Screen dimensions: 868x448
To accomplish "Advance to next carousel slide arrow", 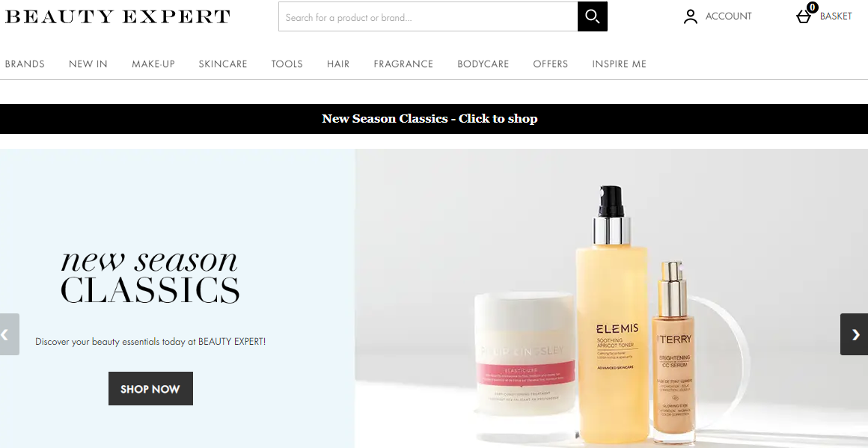I will [855, 334].
